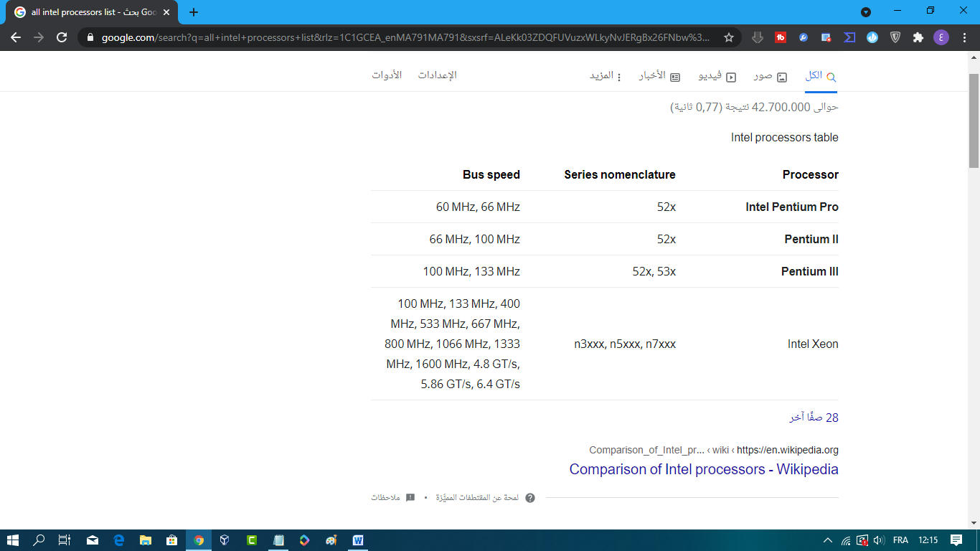Open the Windows Start menu
Image resolution: width=980 pixels, height=551 pixels.
13,540
